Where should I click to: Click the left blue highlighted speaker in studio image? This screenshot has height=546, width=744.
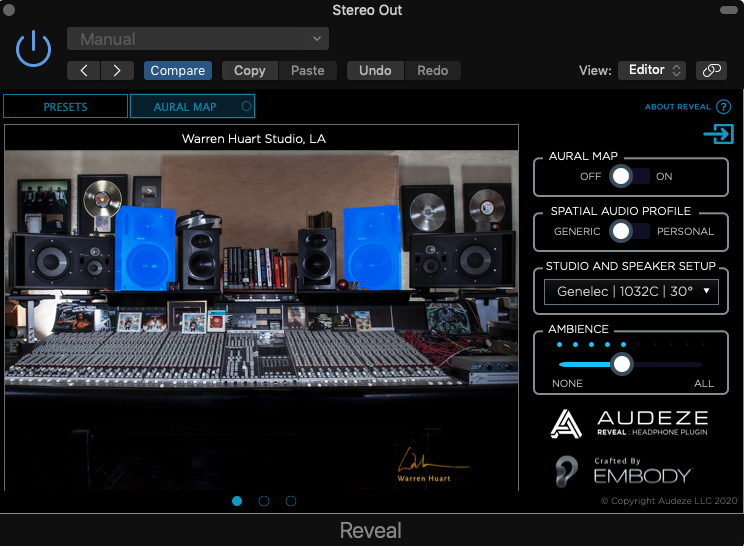click(145, 249)
